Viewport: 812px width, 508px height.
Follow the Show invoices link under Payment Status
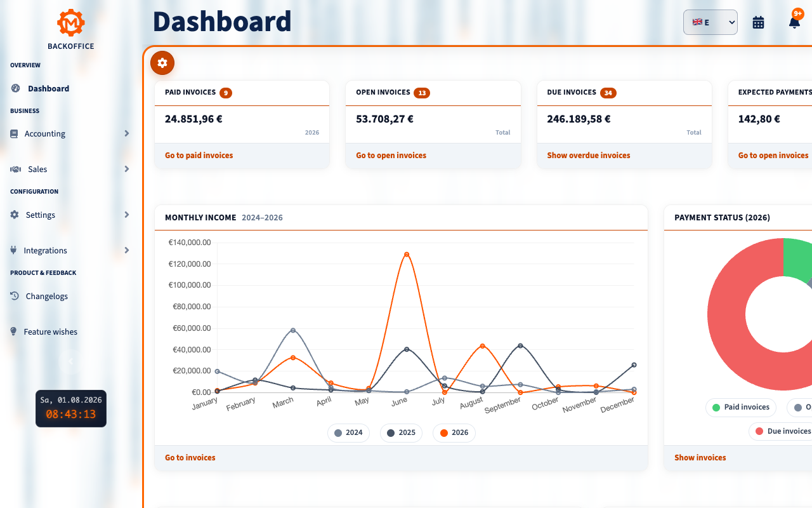pos(700,458)
